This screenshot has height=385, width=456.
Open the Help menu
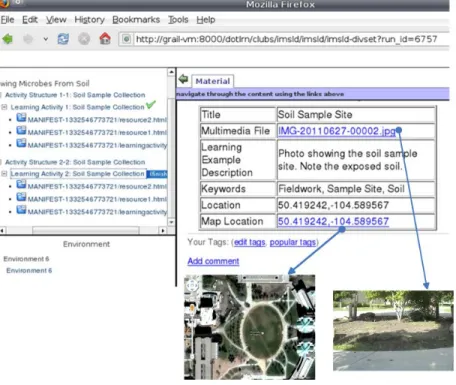206,20
